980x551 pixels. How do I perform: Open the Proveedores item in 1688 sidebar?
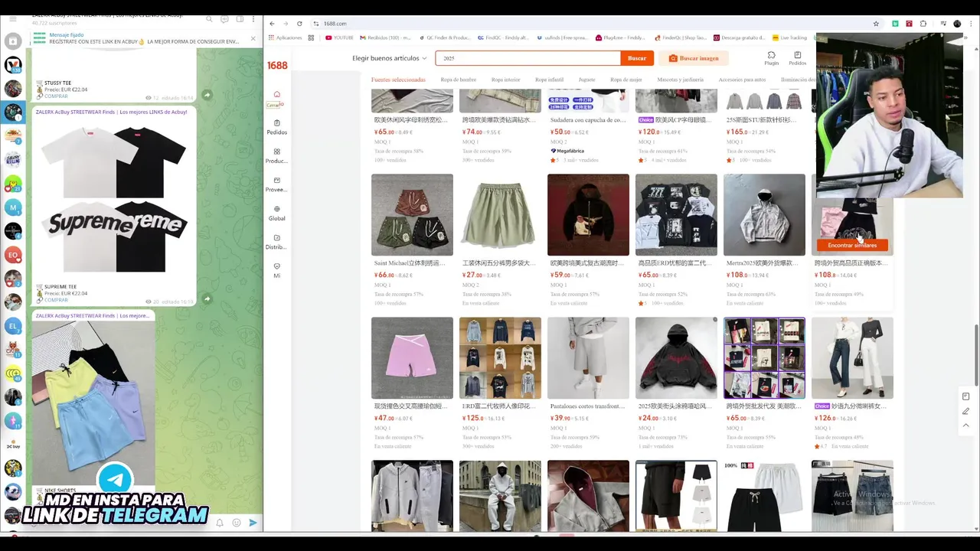click(x=276, y=184)
